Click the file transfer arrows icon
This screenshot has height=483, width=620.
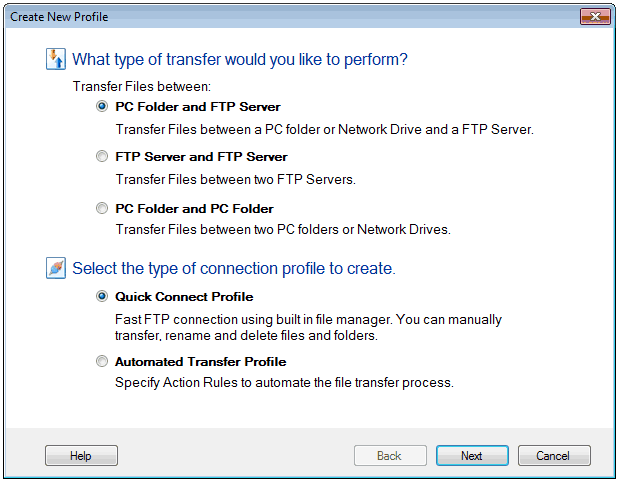tap(56, 59)
